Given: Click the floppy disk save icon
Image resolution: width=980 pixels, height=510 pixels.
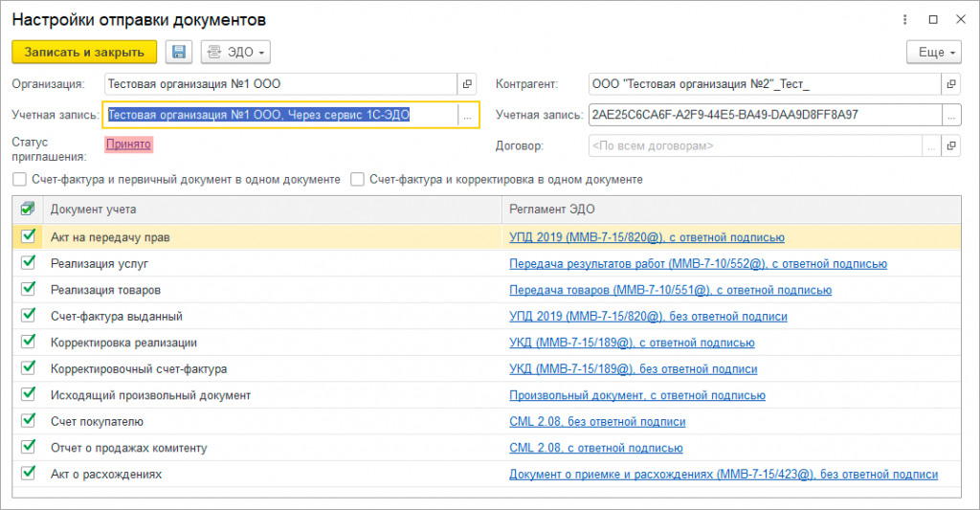Looking at the screenshot, I should [x=178, y=52].
